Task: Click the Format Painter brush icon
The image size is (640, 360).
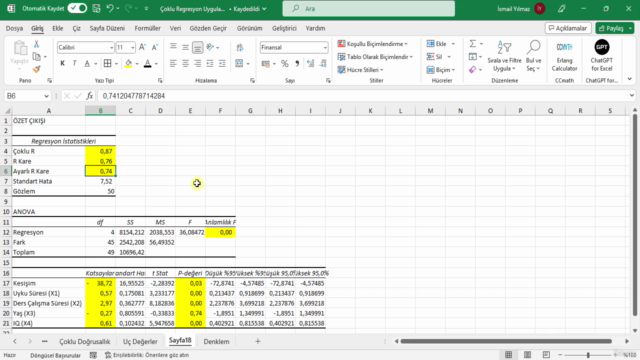Action: tap(36, 69)
